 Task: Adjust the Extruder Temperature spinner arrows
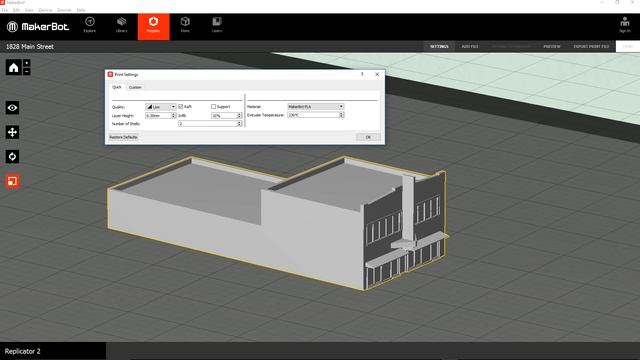(341, 115)
